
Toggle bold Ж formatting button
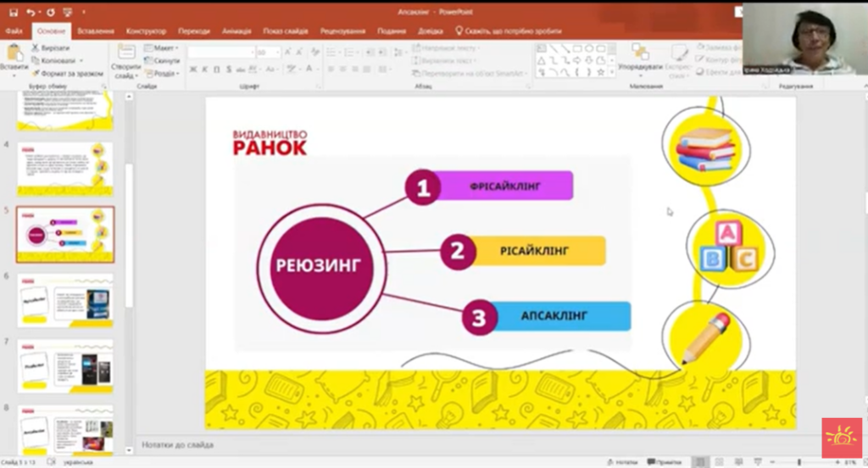(x=193, y=70)
